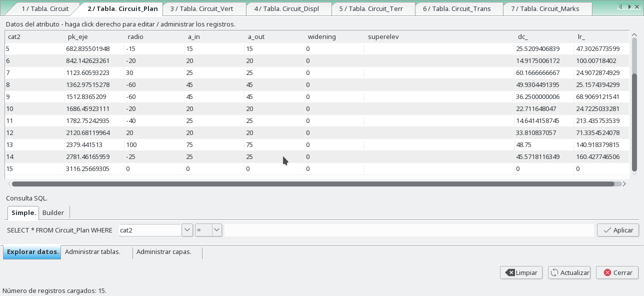Click the Actualizar refresh button
644x296 pixels.
coord(569,272)
